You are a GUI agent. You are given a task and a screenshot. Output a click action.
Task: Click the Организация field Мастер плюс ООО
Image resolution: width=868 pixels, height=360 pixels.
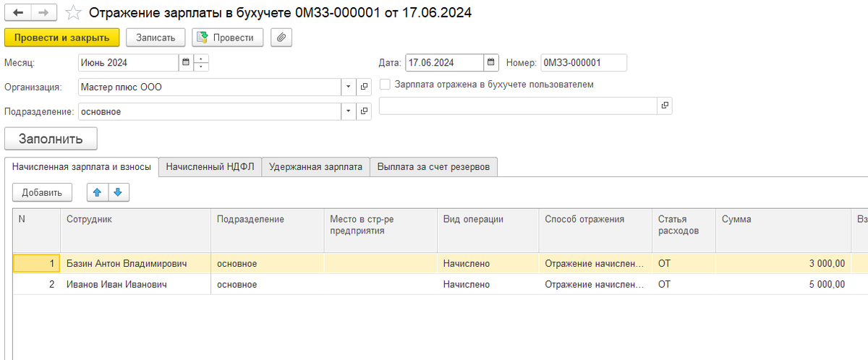(x=209, y=87)
